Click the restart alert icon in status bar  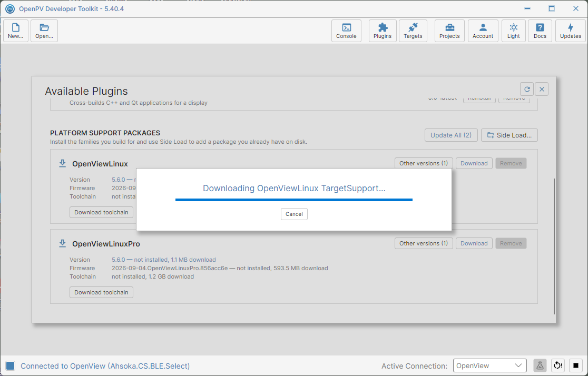tap(558, 365)
